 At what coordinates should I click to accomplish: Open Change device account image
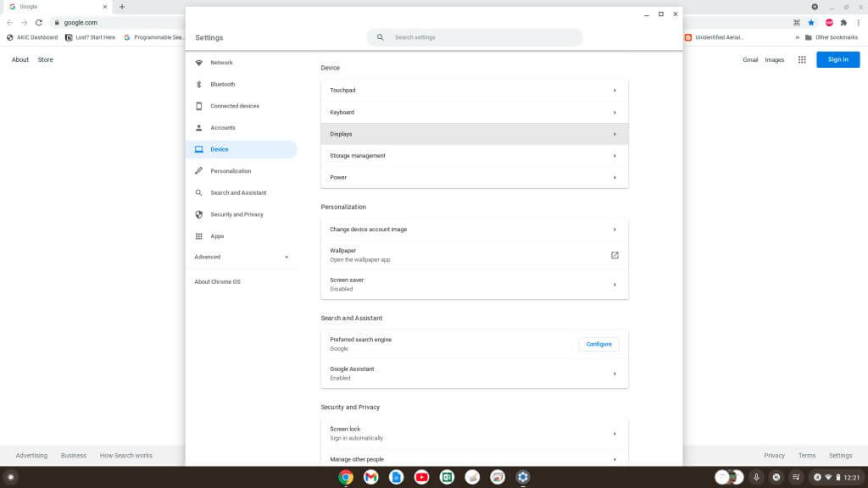[475, 229]
